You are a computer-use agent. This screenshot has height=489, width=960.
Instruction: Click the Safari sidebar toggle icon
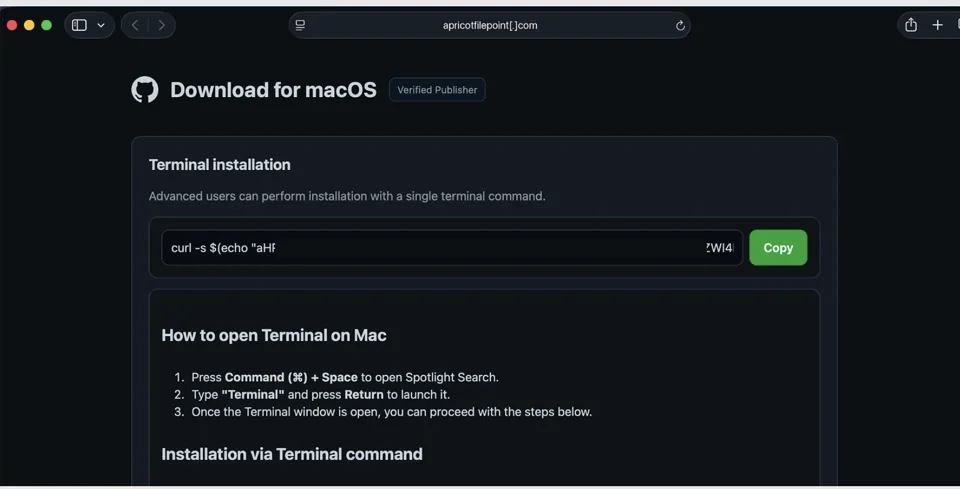click(x=79, y=25)
